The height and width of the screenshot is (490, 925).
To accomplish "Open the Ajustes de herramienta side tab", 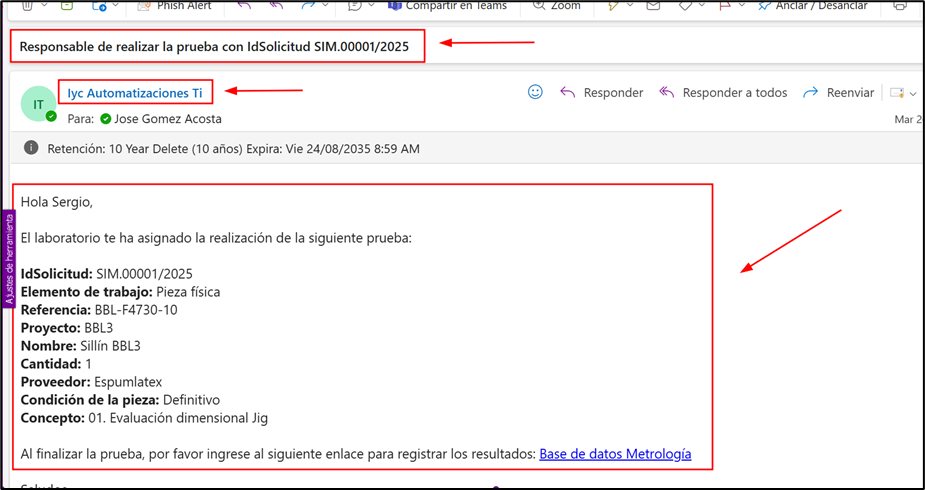I will (9, 258).
